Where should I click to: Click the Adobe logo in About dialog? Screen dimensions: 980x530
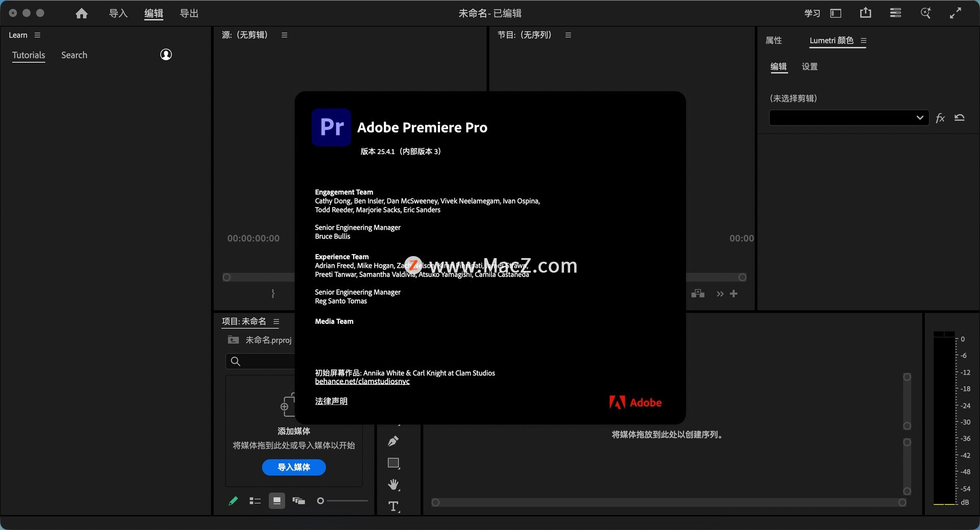[x=635, y=402]
